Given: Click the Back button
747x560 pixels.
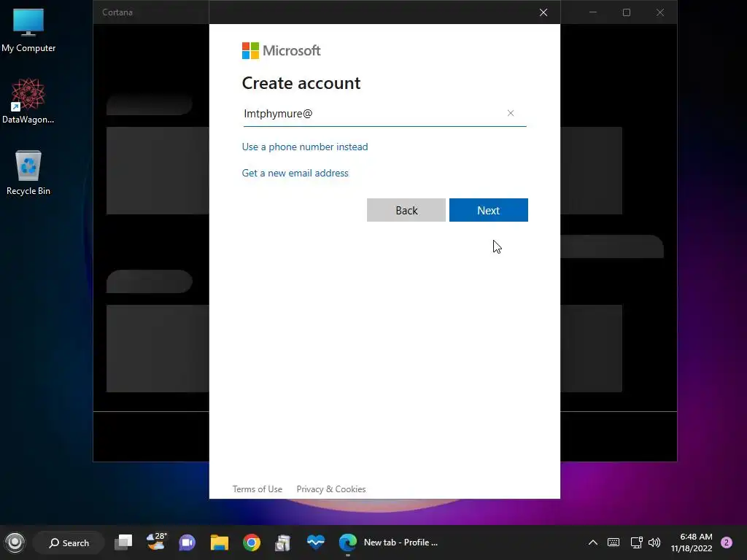Looking at the screenshot, I should pos(406,210).
